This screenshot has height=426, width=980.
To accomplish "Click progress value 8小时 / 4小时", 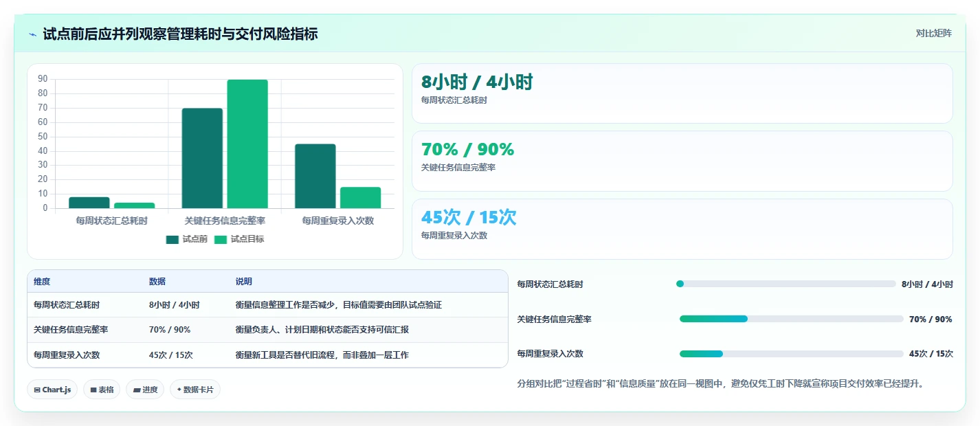I will click(927, 284).
